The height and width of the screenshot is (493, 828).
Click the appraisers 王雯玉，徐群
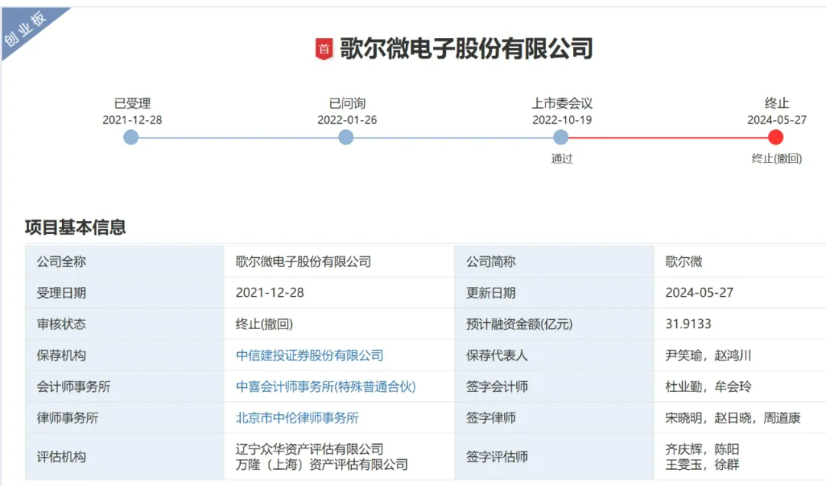tap(702, 464)
